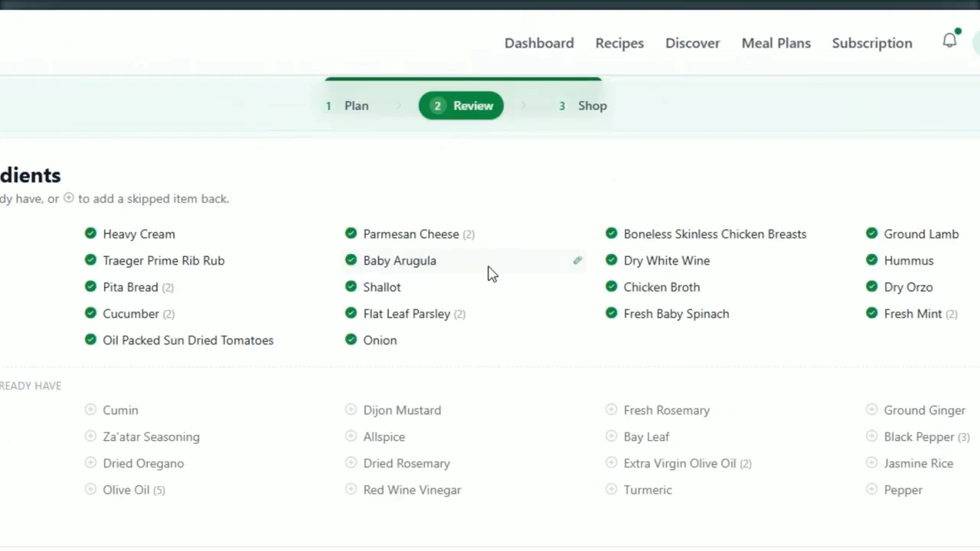This screenshot has width=980, height=551.
Task: Uncheck the Shallot ingredient
Action: pyautogui.click(x=351, y=287)
